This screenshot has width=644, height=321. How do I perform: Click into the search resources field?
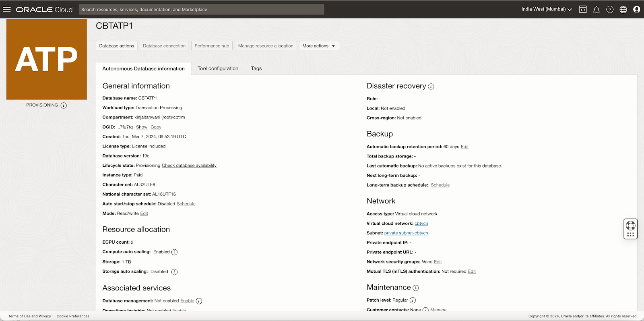point(201,9)
